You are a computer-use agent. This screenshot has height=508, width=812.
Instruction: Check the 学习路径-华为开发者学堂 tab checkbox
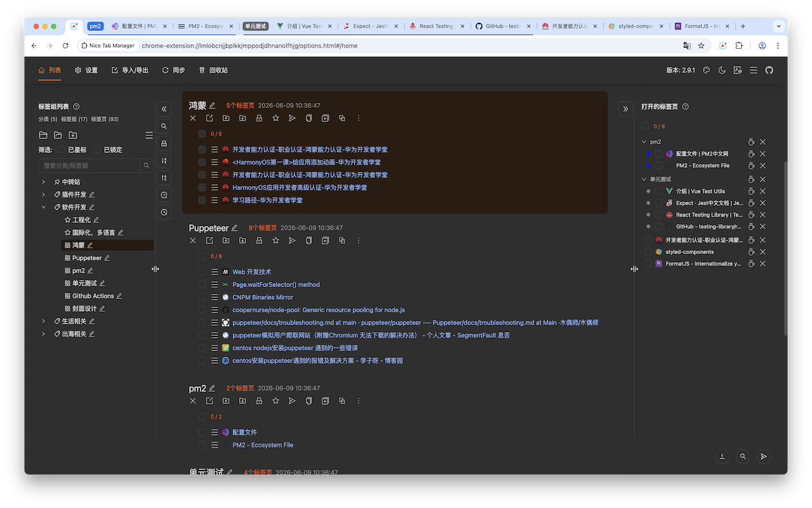[202, 200]
